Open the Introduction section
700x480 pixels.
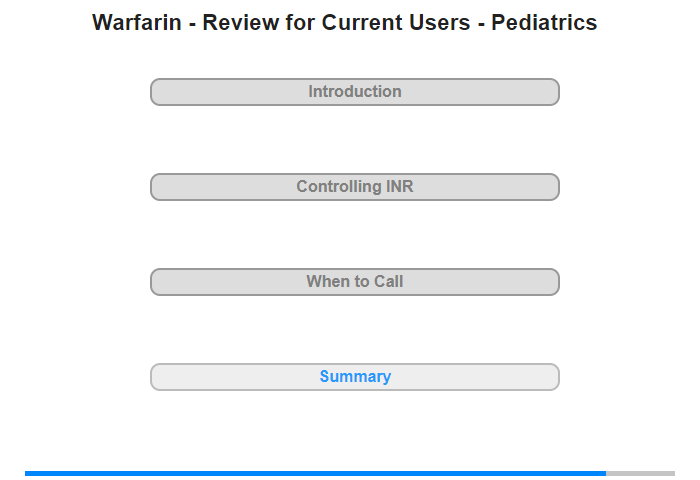[354, 92]
